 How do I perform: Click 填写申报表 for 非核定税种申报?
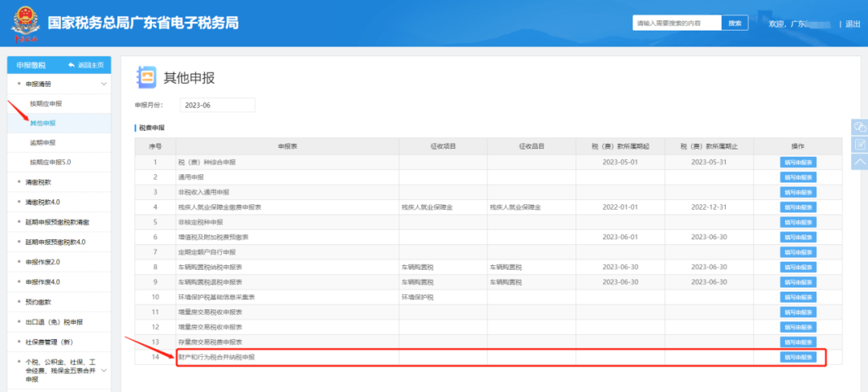pos(798,223)
